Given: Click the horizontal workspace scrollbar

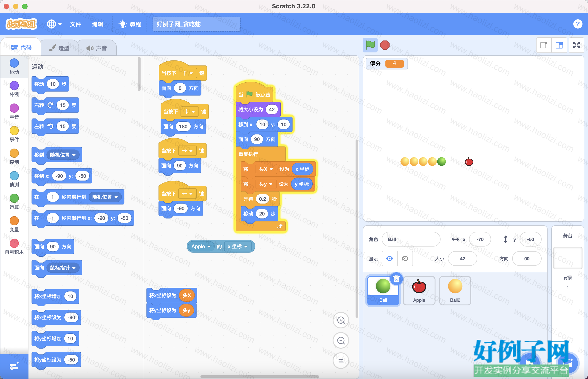Looking at the screenshot, I should [260, 377].
